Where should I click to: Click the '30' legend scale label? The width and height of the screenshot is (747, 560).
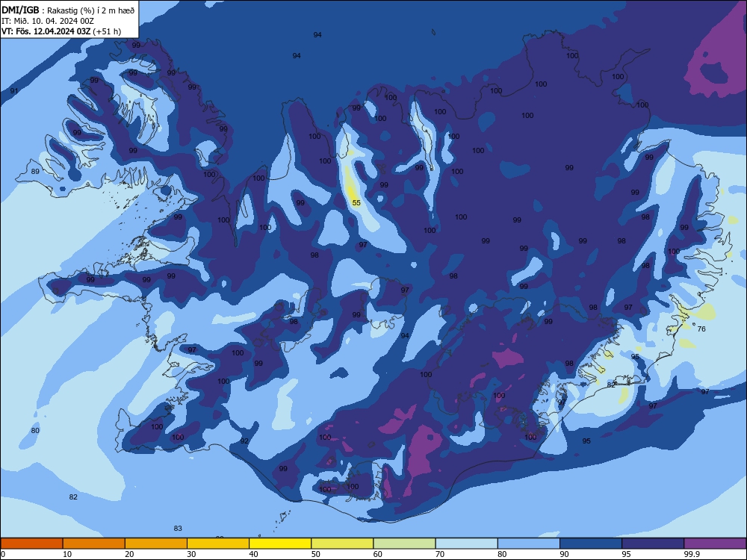pos(191,554)
